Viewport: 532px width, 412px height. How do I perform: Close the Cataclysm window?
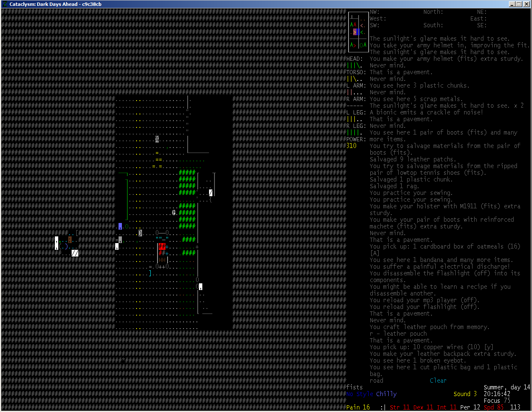click(x=526, y=4)
